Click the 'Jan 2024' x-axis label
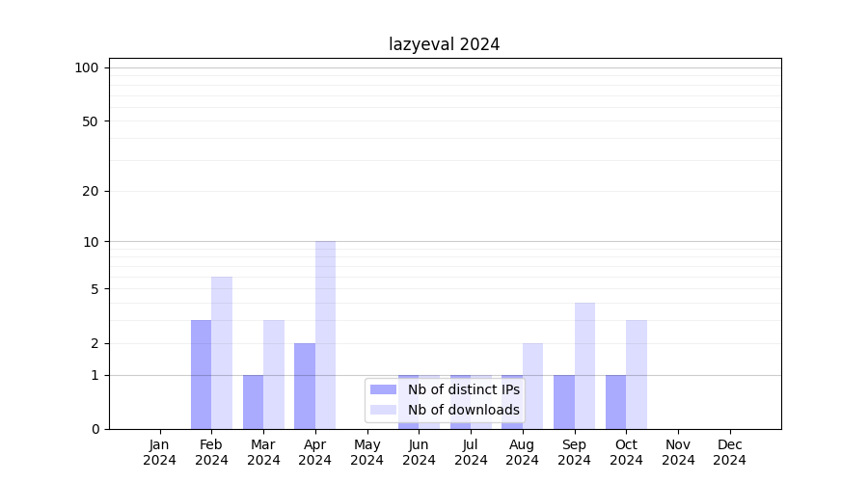This screenshot has width=868, height=482. (160, 452)
